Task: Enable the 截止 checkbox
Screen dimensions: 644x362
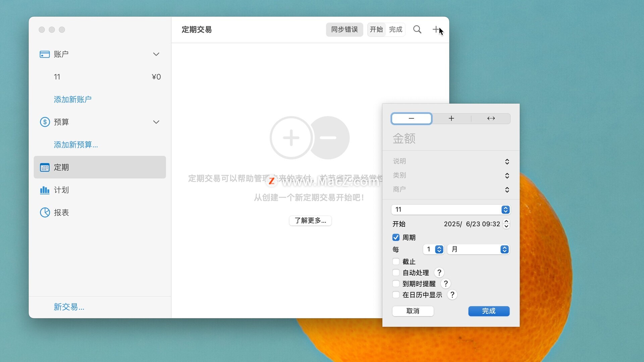Action: click(396, 262)
